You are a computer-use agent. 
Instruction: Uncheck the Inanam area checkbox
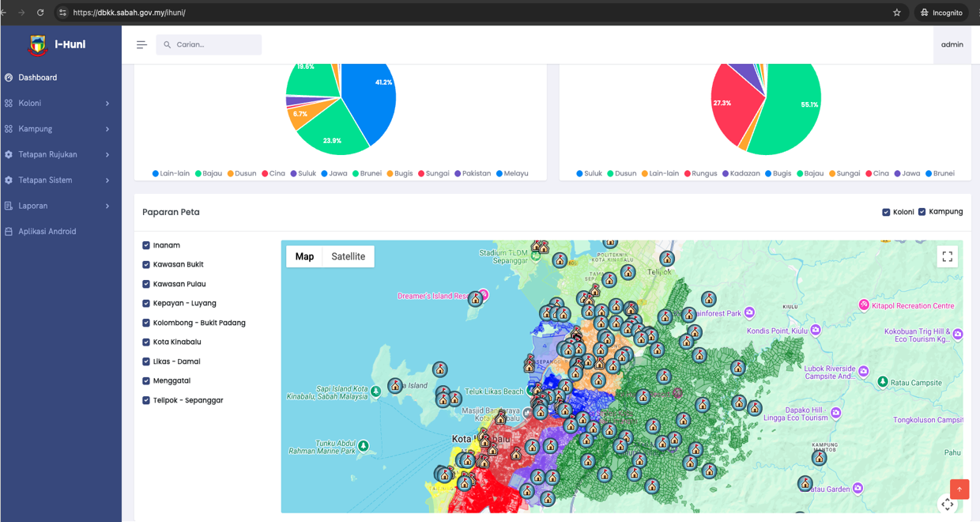146,246
